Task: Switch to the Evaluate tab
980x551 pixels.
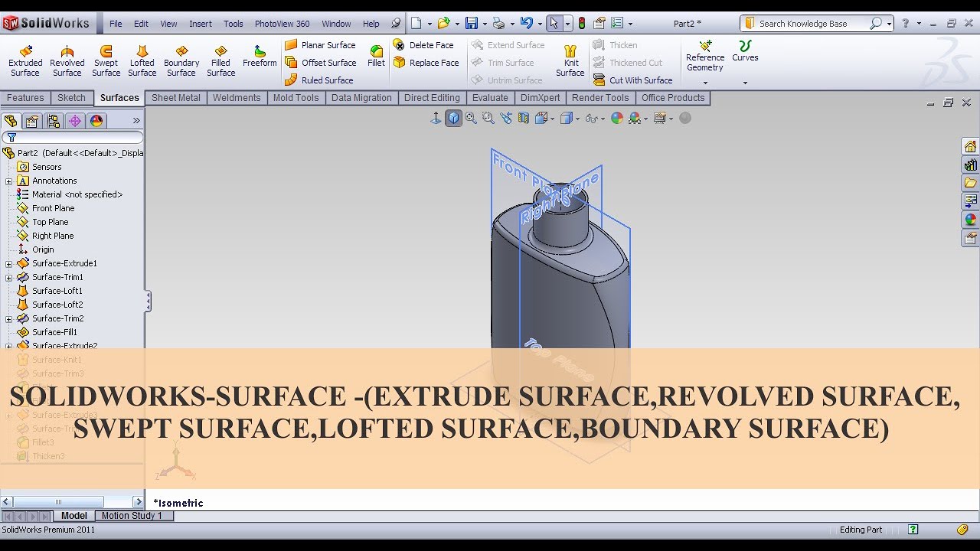Action: pos(490,98)
